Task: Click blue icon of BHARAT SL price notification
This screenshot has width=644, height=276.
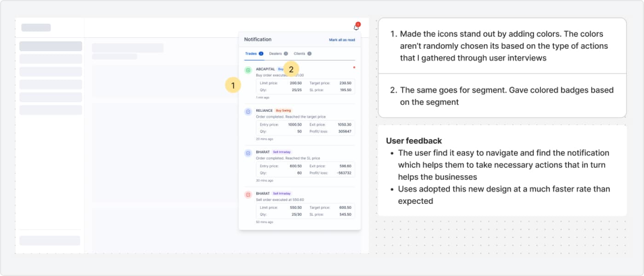Action: coord(248,153)
